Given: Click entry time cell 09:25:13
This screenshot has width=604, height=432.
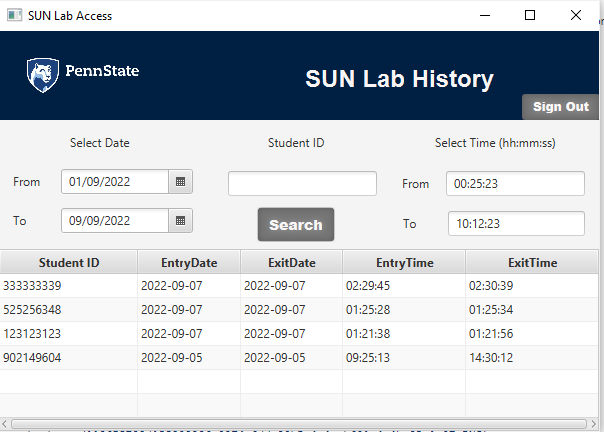Looking at the screenshot, I should 404,358.
